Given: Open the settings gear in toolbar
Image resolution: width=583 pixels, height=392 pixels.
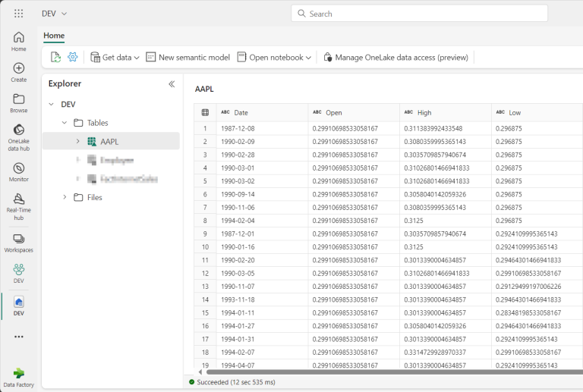Looking at the screenshot, I should tap(73, 57).
